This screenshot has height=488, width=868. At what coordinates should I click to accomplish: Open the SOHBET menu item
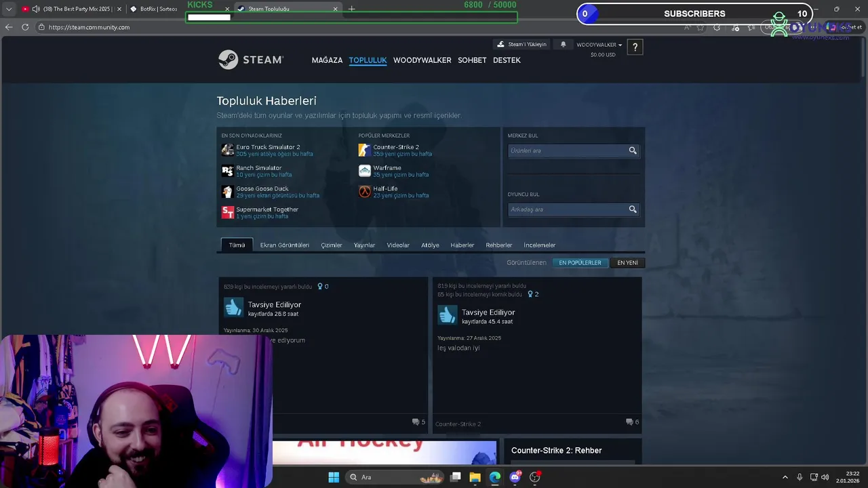point(472,60)
